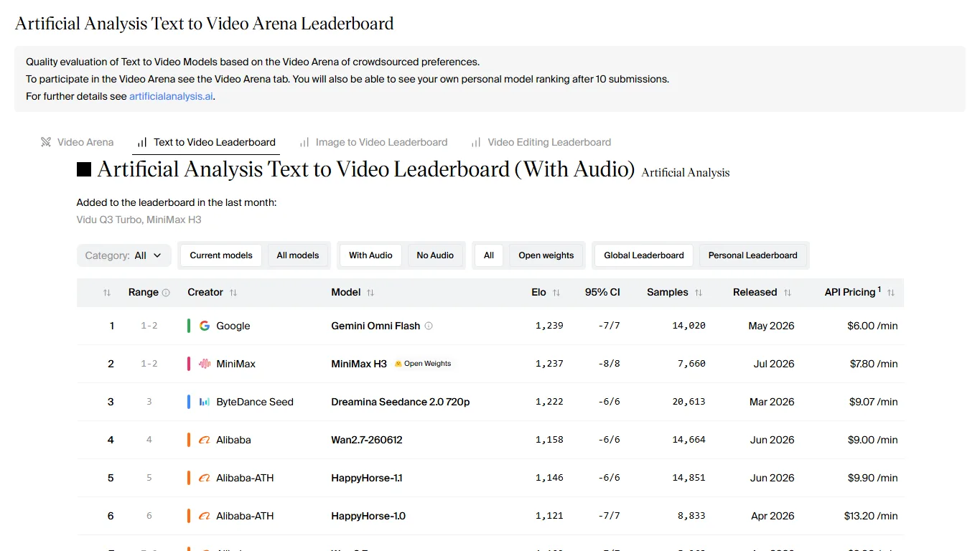The height and width of the screenshot is (551, 980).
Task: Select All models filter
Action: (x=298, y=255)
